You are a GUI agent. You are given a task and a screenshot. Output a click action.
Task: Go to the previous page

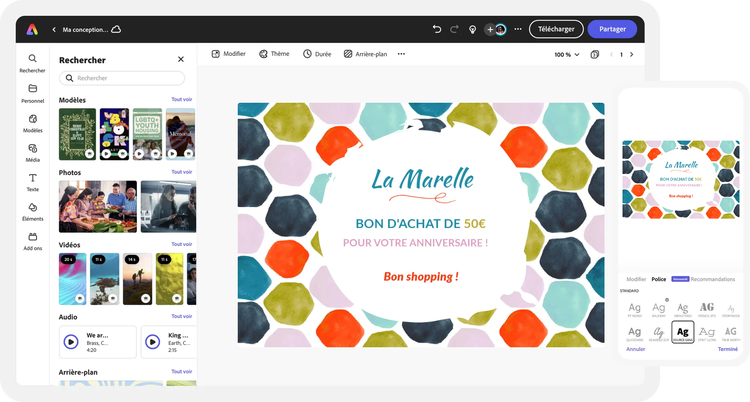[611, 55]
